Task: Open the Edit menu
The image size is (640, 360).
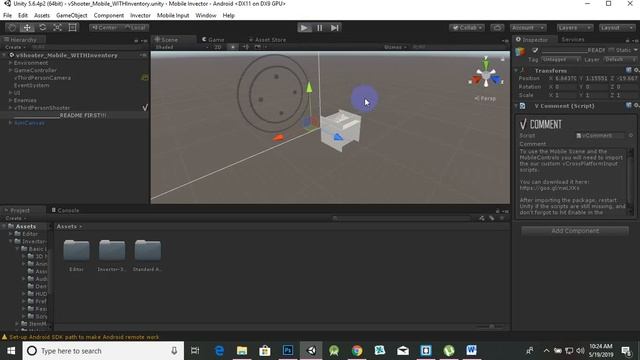Action: click(23, 16)
